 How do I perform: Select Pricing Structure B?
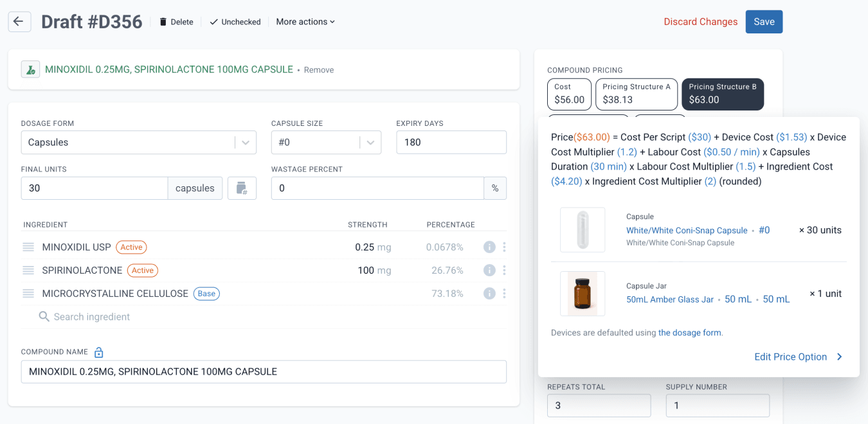click(x=723, y=94)
